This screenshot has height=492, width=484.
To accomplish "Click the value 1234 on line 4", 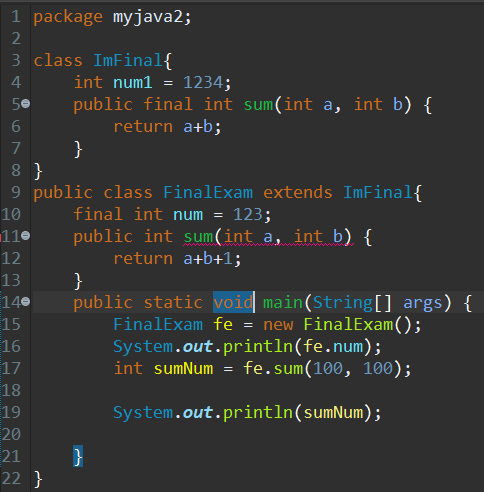I will coord(203,83).
